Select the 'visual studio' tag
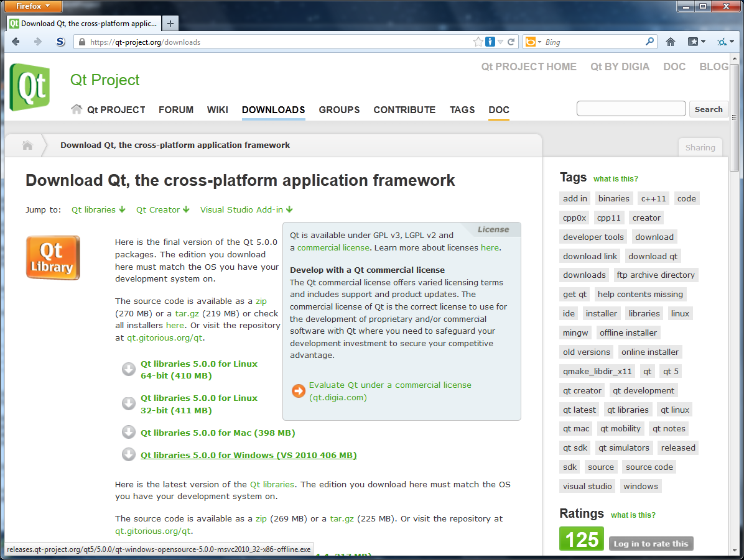 coord(587,487)
